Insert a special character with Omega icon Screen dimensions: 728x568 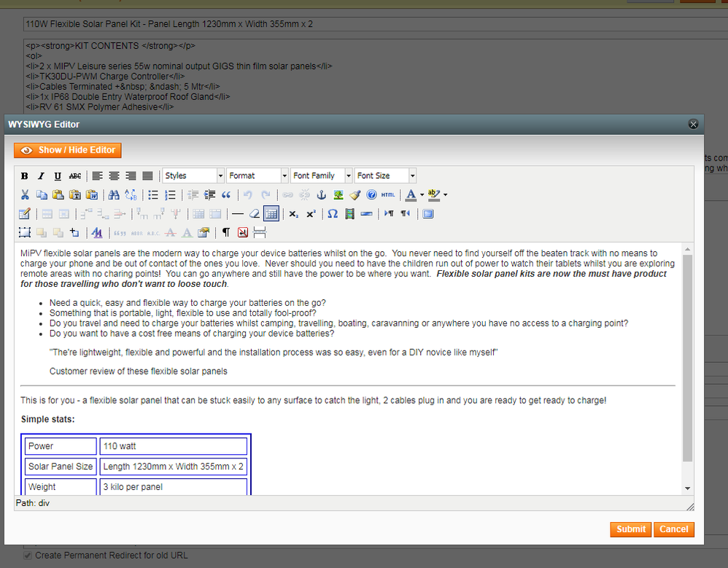(x=332, y=214)
